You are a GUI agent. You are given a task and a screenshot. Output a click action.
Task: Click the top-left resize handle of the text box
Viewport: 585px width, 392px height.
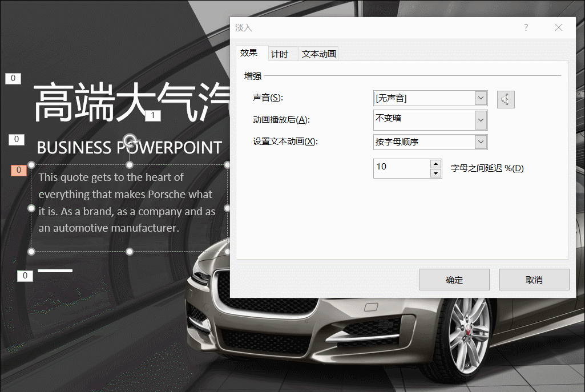pos(32,165)
